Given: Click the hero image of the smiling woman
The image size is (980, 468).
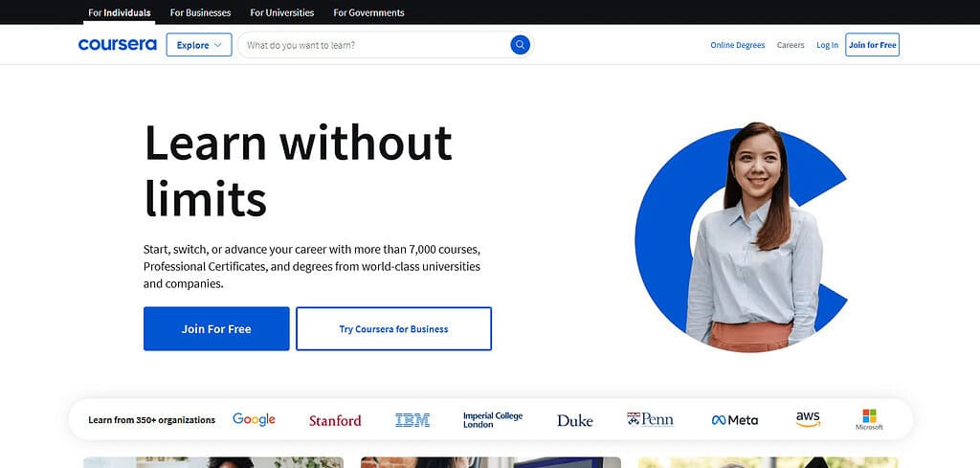Looking at the screenshot, I should (x=742, y=237).
